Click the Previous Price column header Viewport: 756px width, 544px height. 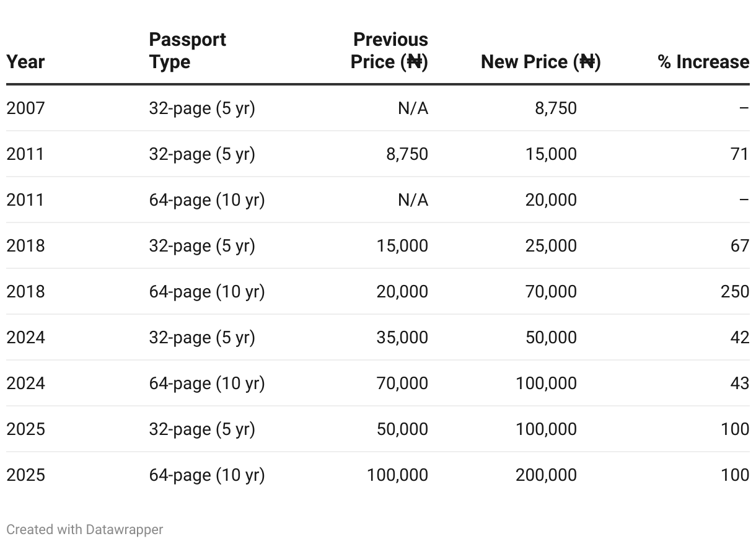tap(390, 51)
